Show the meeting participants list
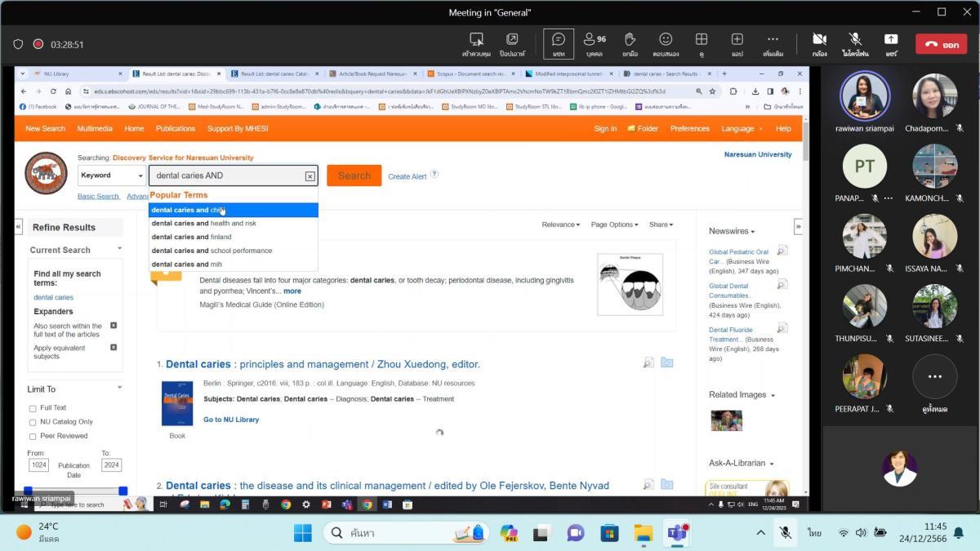 [595, 44]
